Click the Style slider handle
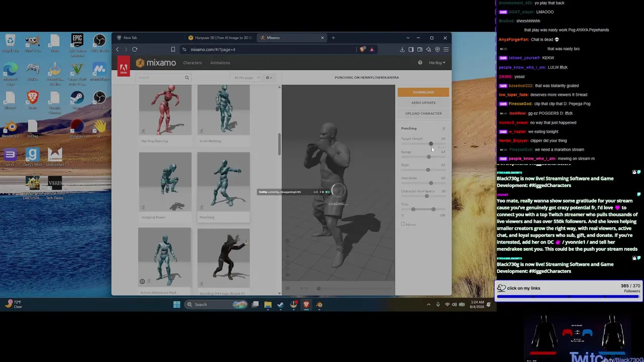Image resolution: width=644 pixels, height=362 pixels. pyautogui.click(x=428, y=170)
